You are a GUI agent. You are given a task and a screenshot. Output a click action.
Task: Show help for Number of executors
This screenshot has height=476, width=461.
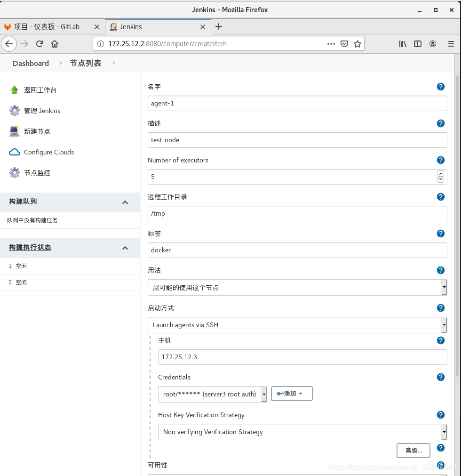click(441, 160)
